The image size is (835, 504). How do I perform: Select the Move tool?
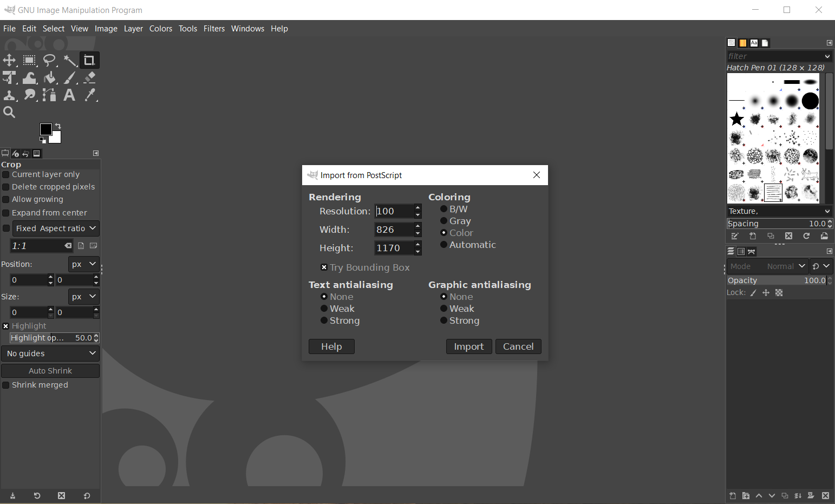(x=9, y=60)
